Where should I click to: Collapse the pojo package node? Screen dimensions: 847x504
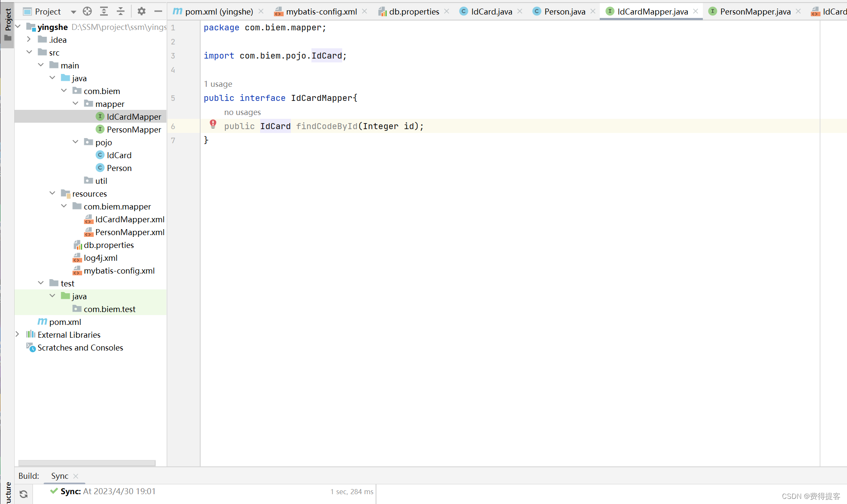(75, 142)
